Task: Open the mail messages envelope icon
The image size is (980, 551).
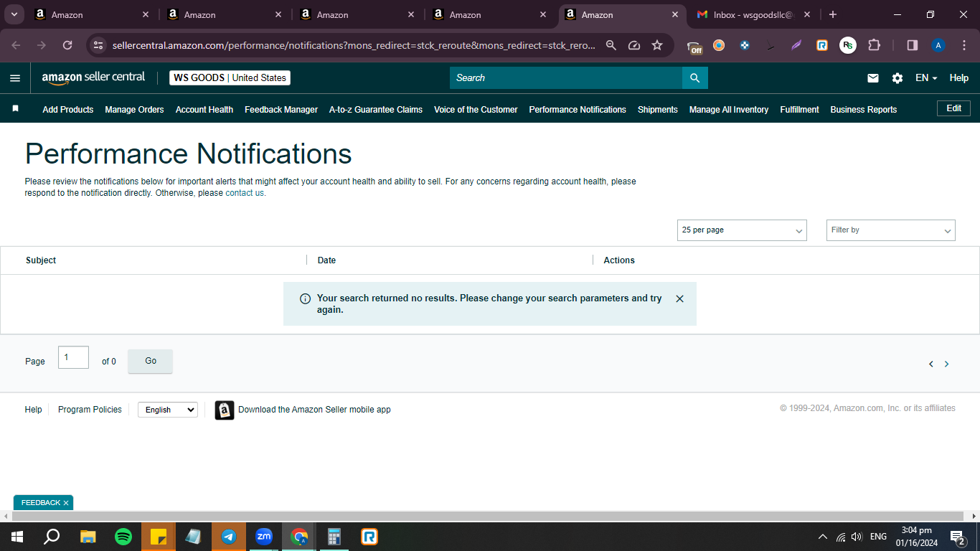Action: coord(873,78)
